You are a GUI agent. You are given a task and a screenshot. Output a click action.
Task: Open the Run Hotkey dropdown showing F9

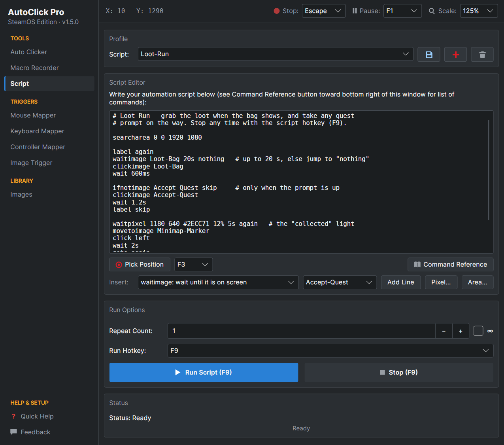click(330, 350)
